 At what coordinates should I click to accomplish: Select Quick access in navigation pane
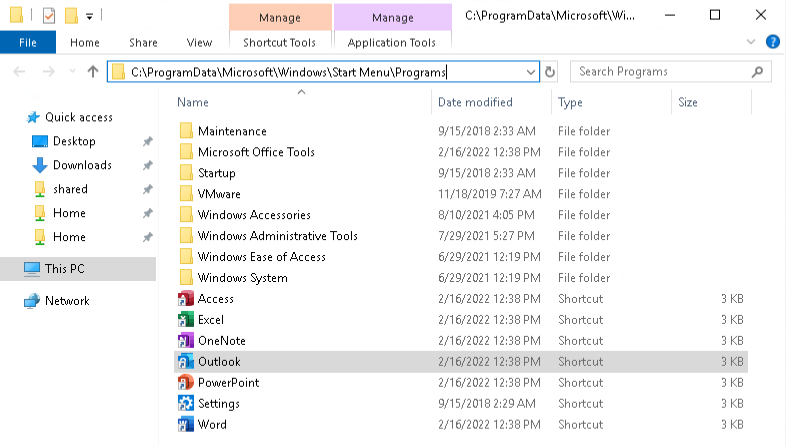pos(79,117)
